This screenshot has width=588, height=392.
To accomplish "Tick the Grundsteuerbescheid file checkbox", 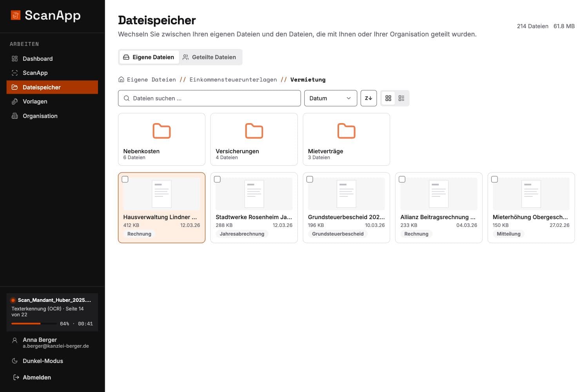I will point(310,179).
